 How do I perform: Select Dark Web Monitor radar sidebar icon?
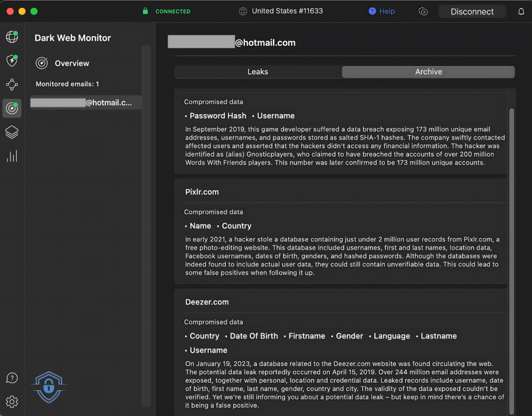pos(12,108)
